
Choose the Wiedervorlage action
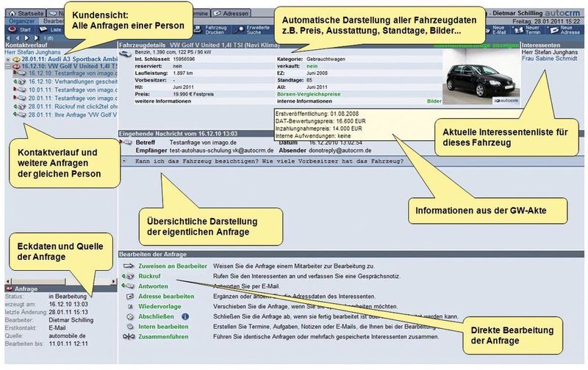point(159,306)
